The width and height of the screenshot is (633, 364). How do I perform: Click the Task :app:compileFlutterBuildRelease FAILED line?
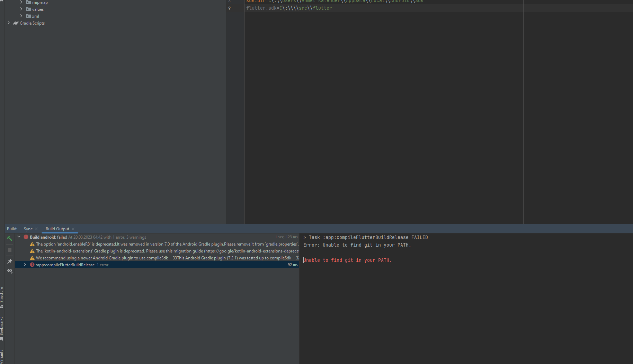[x=366, y=237]
